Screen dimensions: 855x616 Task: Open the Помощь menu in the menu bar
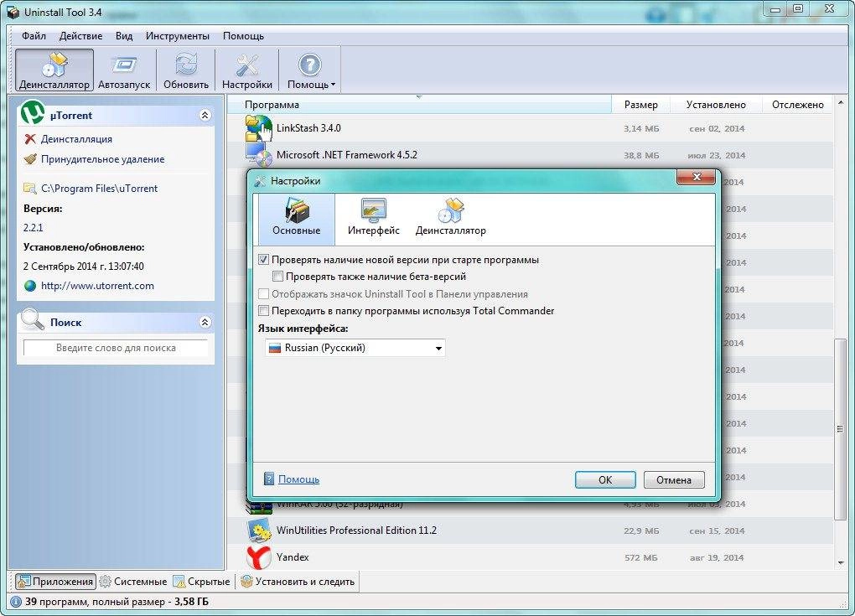click(x=243, y=36)
